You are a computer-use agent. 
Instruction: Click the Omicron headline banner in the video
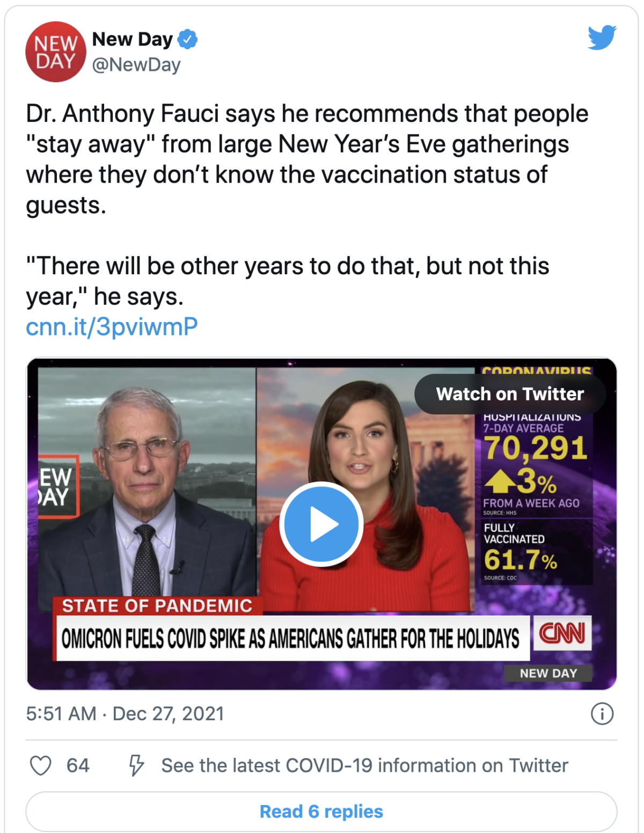pos(291,639)
